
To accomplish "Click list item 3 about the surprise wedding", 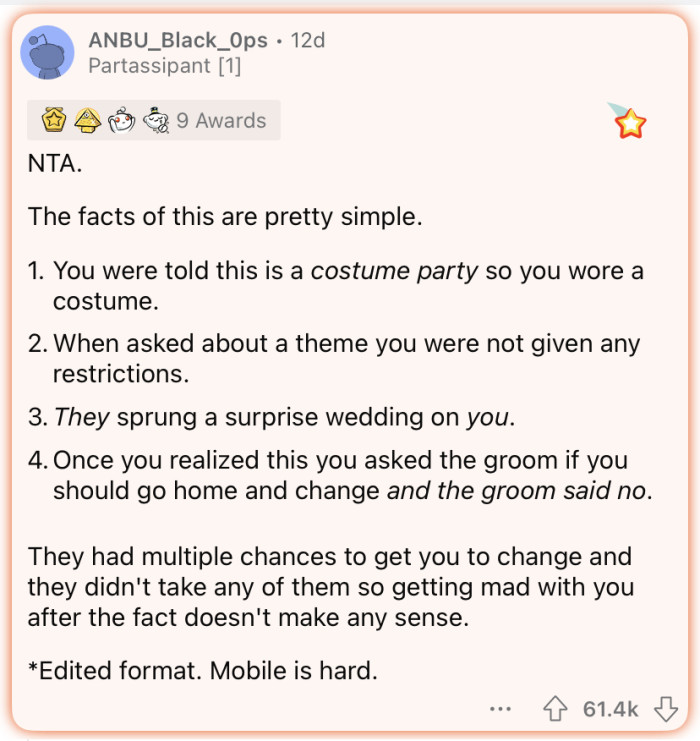I will point(285,417).
